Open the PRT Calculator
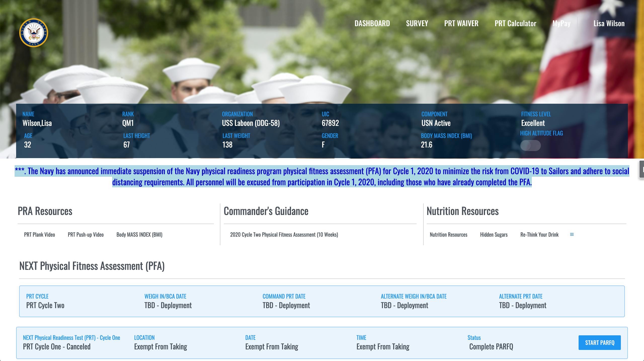The height and width of the screenshot is (361, 644). click(x=515, y=23)
